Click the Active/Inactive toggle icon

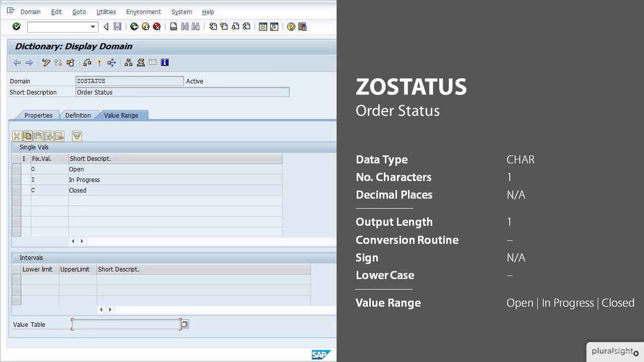58,62
